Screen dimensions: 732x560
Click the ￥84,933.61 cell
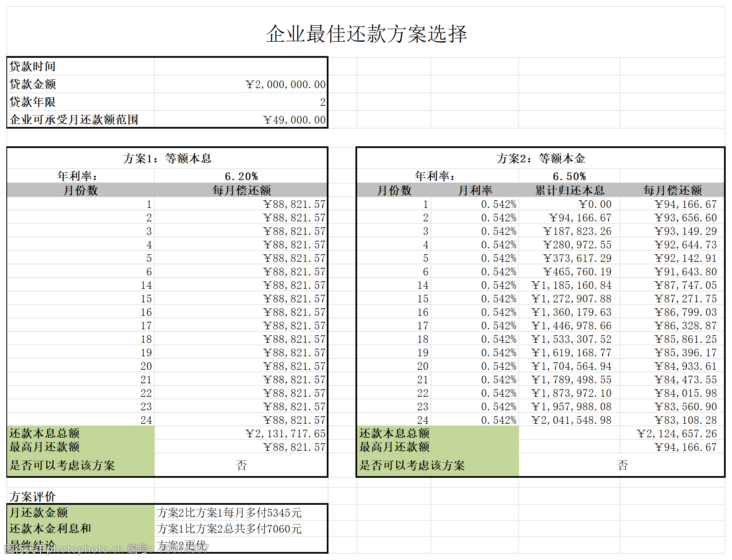coord(672,366)
